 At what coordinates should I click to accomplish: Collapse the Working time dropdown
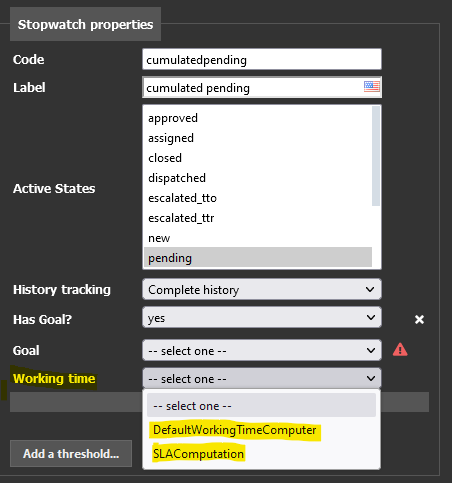[x=262, y=378]
